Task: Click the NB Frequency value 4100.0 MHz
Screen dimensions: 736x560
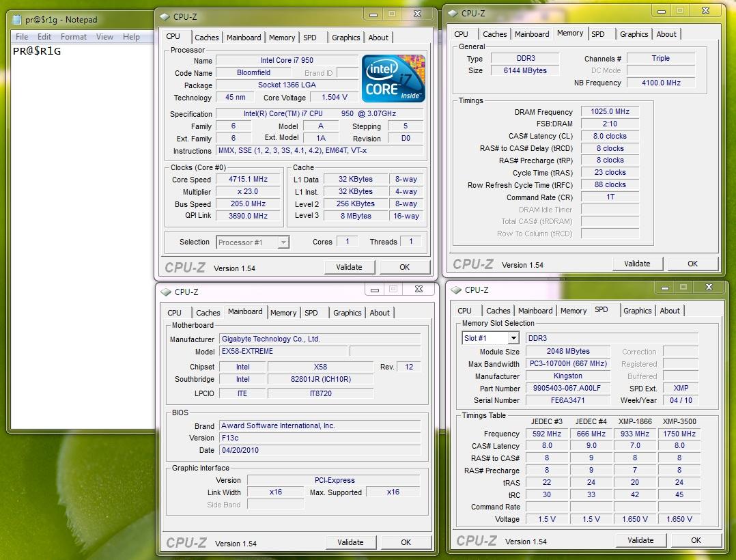Action: (x=661, y=83)
